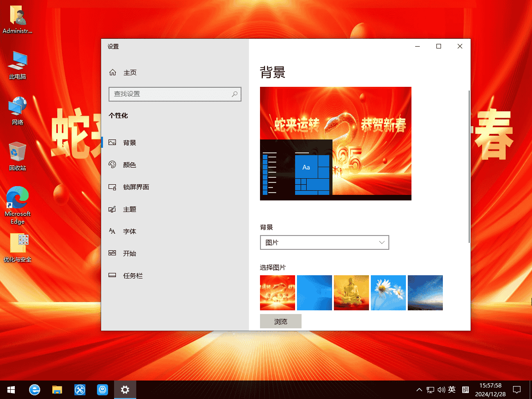Viewport: 532px width, 399px height.
Task: Open 任务栏 taskbar icon in sidebar
Action: [x=112, y=275]
